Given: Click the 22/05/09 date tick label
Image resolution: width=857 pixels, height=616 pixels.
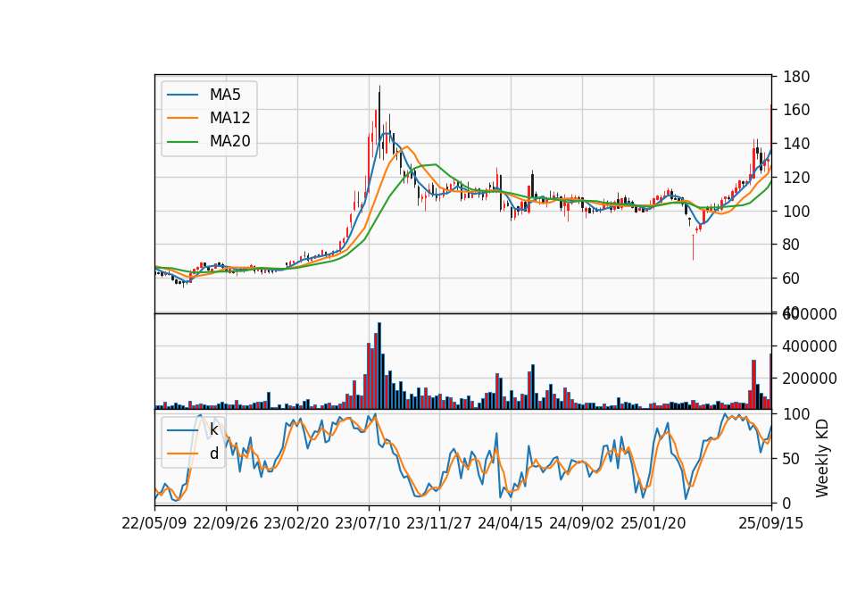Looking at the screenshot, I should click(x=154, y=523).
